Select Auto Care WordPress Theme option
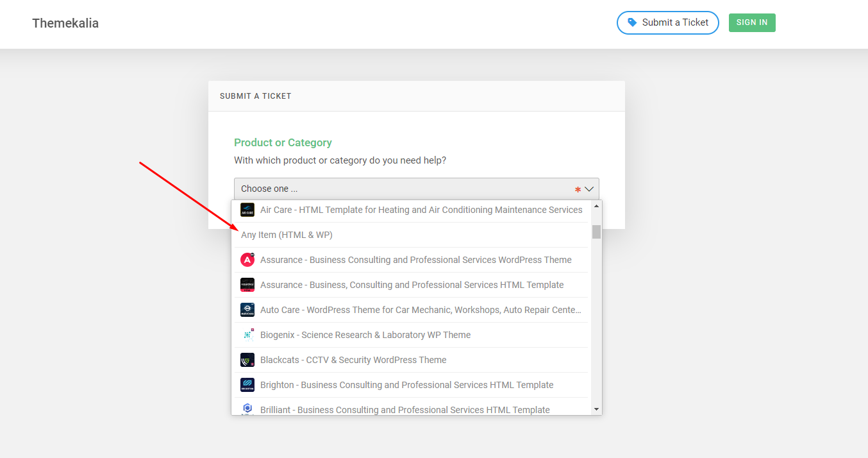 coord(411,310)
